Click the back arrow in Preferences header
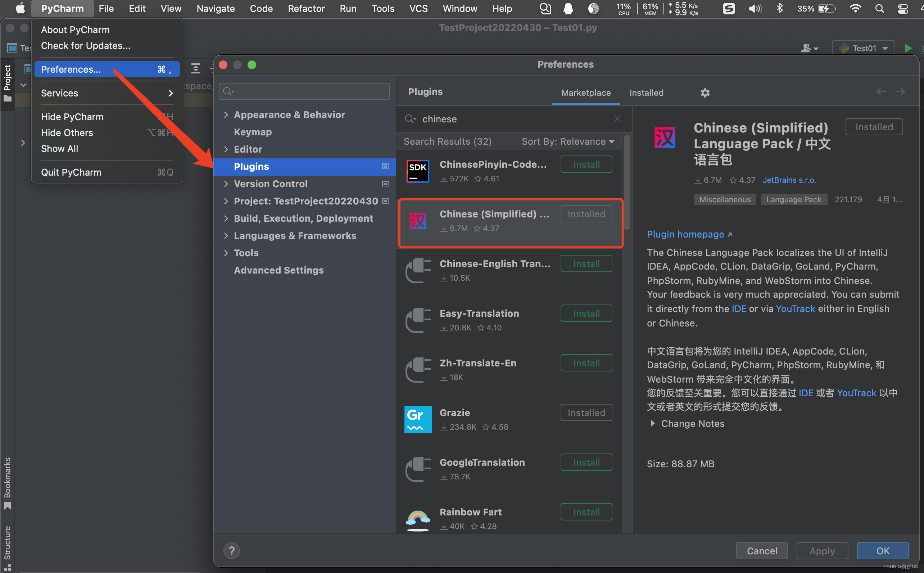Screen dimensions: 924x573 (881, 92)
